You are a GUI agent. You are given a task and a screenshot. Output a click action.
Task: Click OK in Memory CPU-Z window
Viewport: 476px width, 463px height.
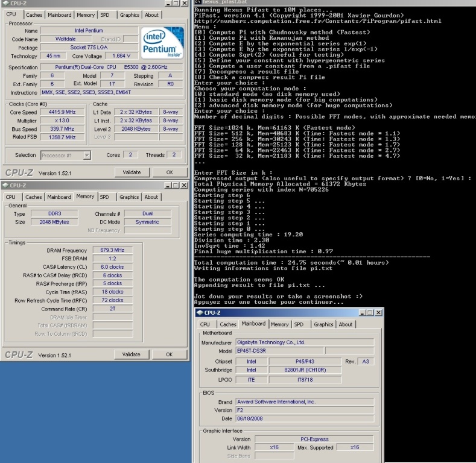(x=169, y=354)
